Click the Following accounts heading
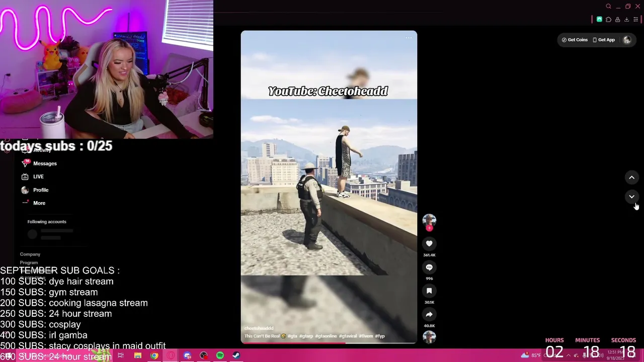644x362 pixels. tap(47, 222)
